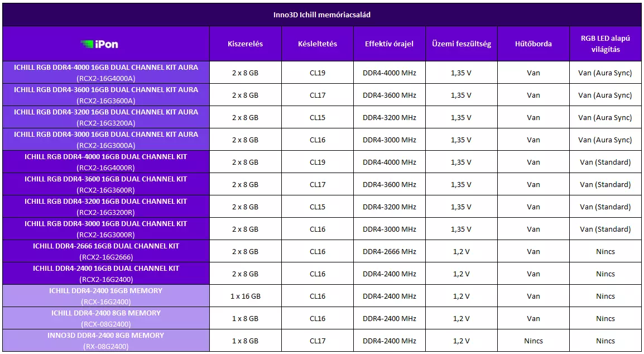
Task: Click the Üzemi feszültség column header
Action: (x=461, y=44)
